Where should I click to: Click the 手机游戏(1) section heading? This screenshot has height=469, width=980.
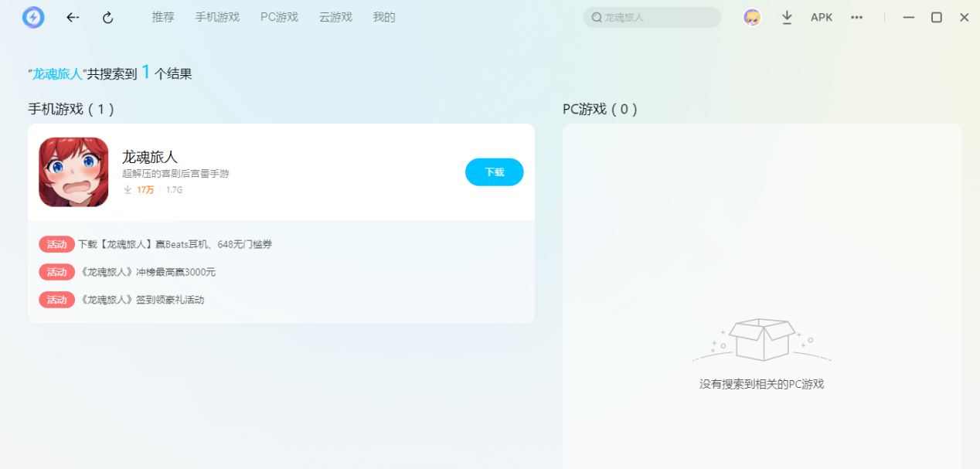[71, 109]
